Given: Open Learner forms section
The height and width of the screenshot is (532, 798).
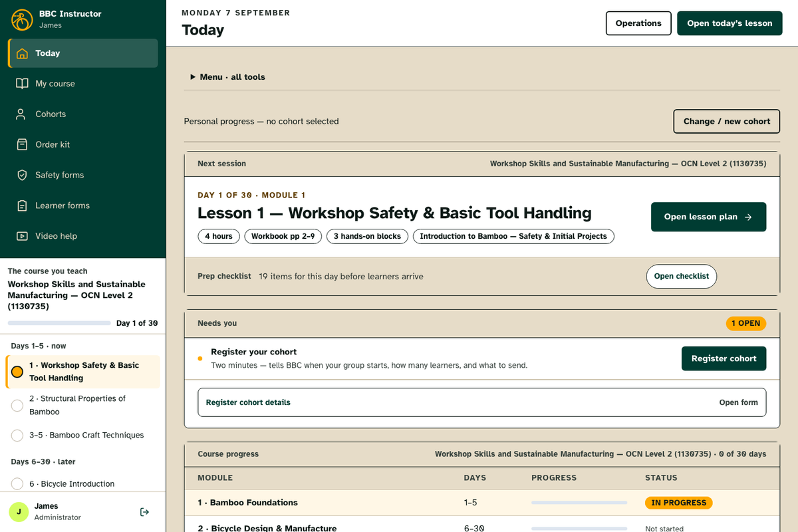Looking at the screenshot, I should [x=83, y=205].
